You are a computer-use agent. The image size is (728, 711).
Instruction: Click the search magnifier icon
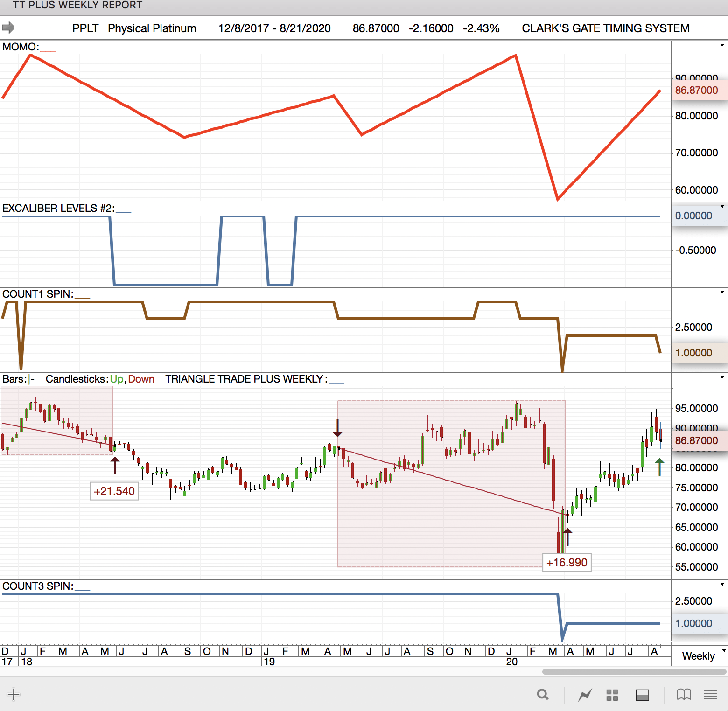coord(543,695)
